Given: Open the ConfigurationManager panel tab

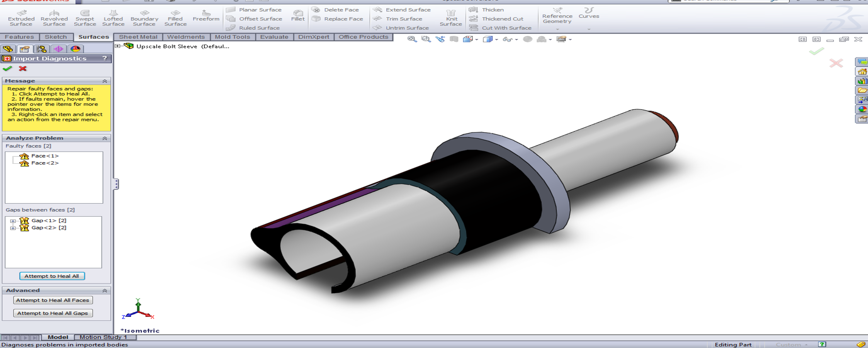Looking at the screenshot, I should (x=42, y=49).
